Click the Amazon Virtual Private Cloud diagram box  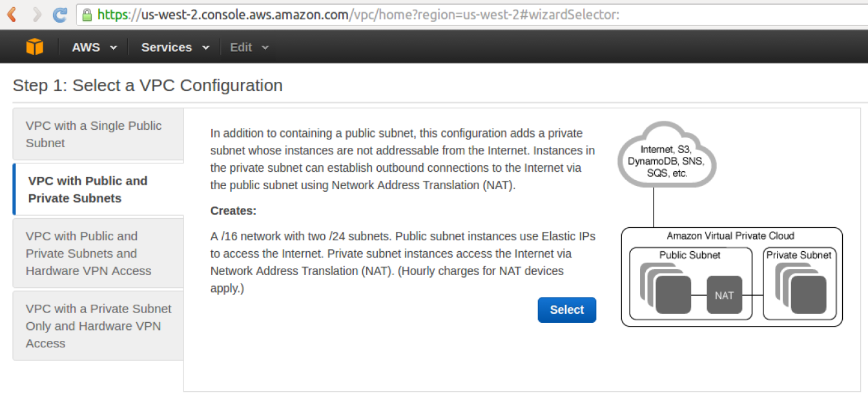point(730,235)
